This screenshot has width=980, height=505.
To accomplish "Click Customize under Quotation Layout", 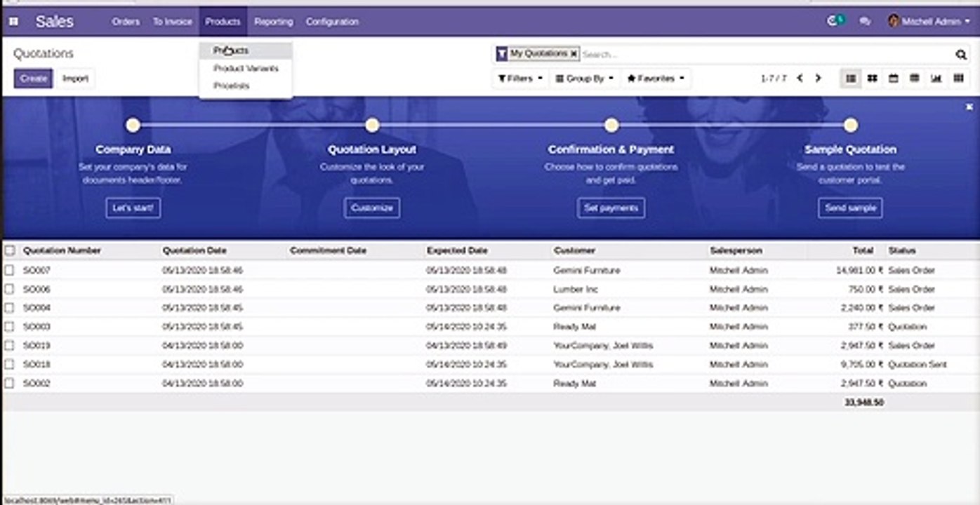I will click(x=372, y=208).
